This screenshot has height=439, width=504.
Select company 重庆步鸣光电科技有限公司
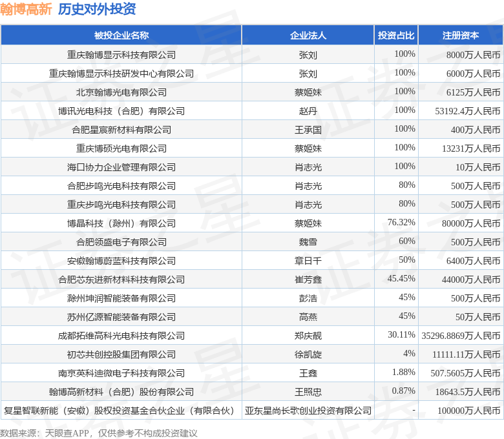coord(121,205)
